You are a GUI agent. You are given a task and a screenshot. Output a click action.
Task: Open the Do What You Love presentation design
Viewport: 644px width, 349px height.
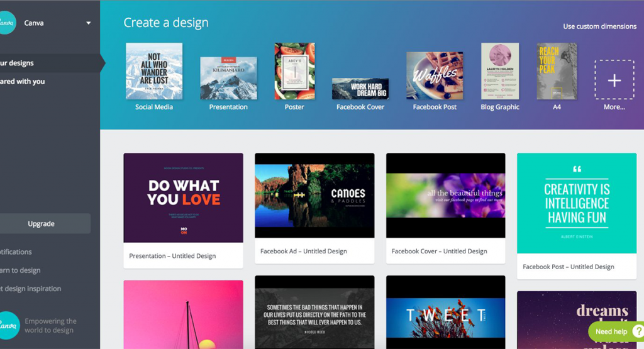(x=183, y=198)
